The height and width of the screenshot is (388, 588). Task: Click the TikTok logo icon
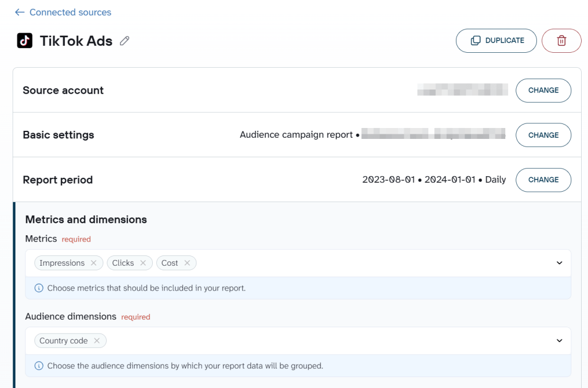25,41
